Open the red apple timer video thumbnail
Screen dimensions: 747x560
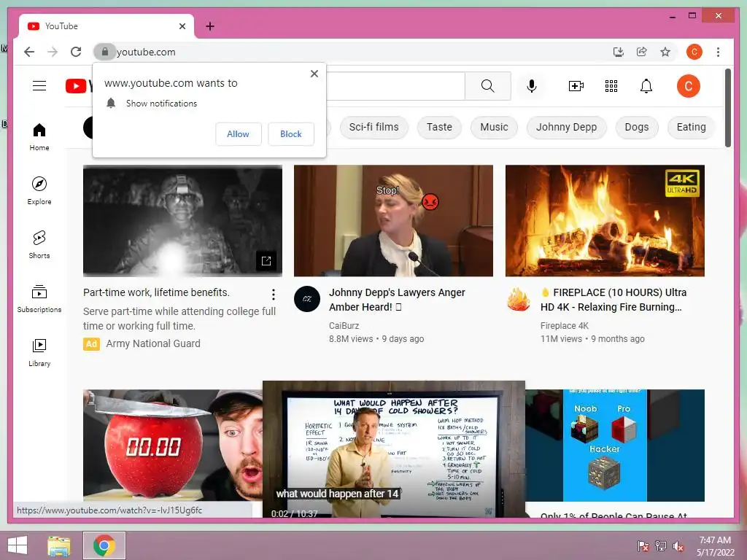(x=172, y=446)
